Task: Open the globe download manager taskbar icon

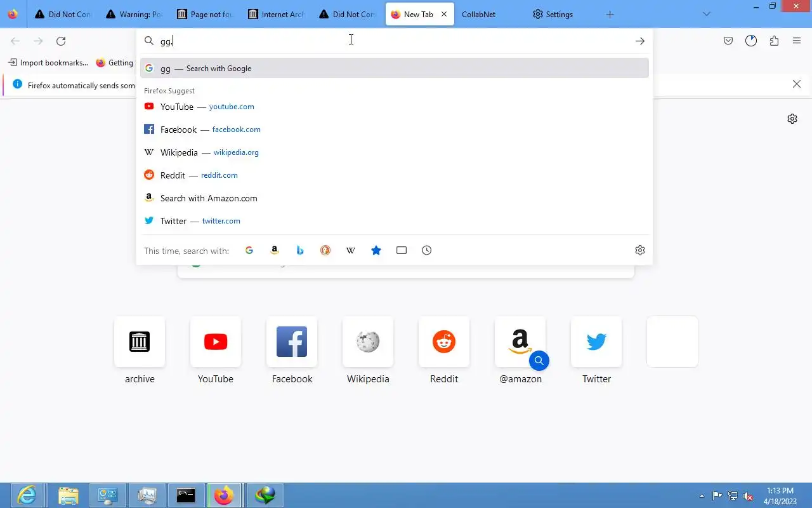Action: coord(265,495)
